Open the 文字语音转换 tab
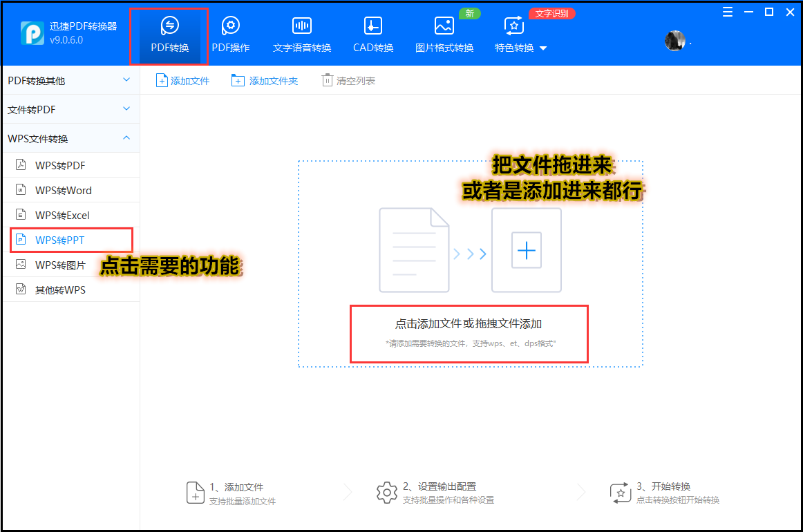The height and width of the screenshot is (532, 803). click(x=301, y=36)
